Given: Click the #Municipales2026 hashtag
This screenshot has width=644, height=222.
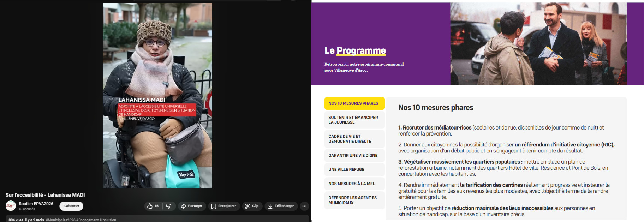Looking at the screenshot, I should (x=60, y=220).
